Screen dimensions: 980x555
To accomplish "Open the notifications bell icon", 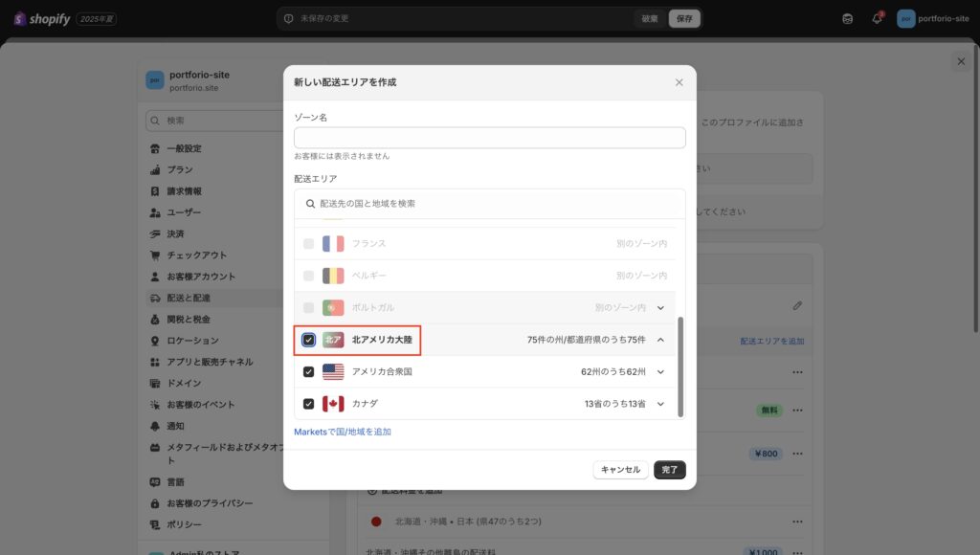I will [x=877, y=18].
